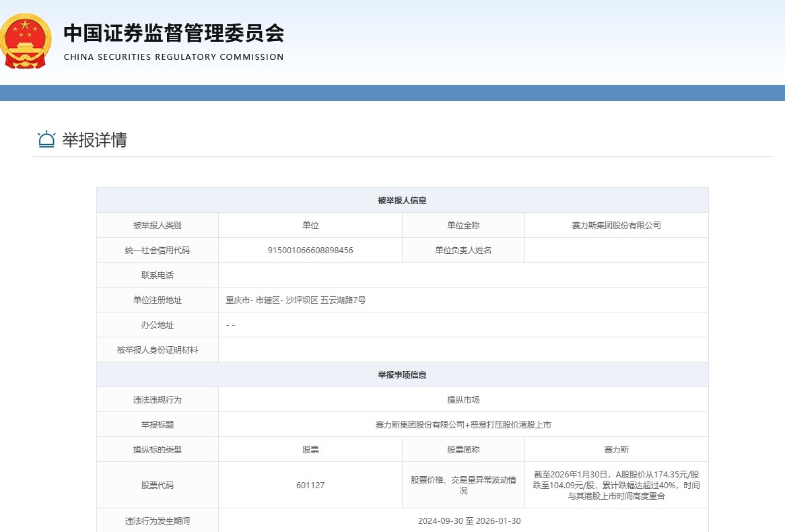Click the 举报标题 label
This screenshot has height=532, width=785.
pyautogui.click(x=157, y=425)
